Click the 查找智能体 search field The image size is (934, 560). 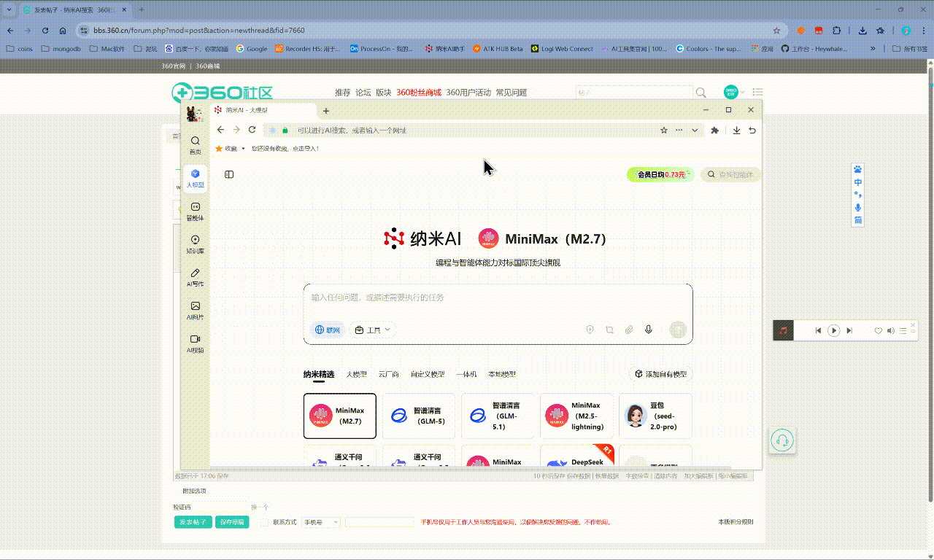731,174
